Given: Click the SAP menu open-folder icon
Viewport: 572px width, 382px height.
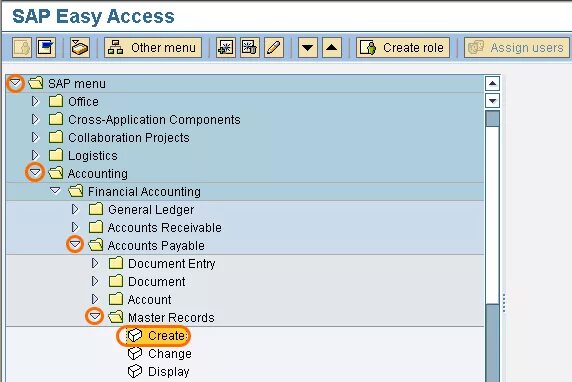Looking at the screenshot, I should (36, 83).
